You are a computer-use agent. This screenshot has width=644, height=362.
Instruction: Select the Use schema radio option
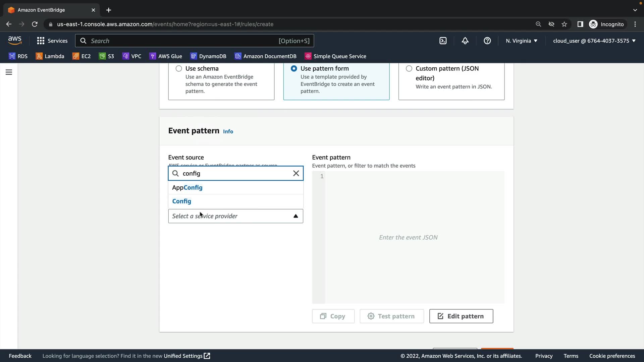pyautogui.click(x=179, y=68)
